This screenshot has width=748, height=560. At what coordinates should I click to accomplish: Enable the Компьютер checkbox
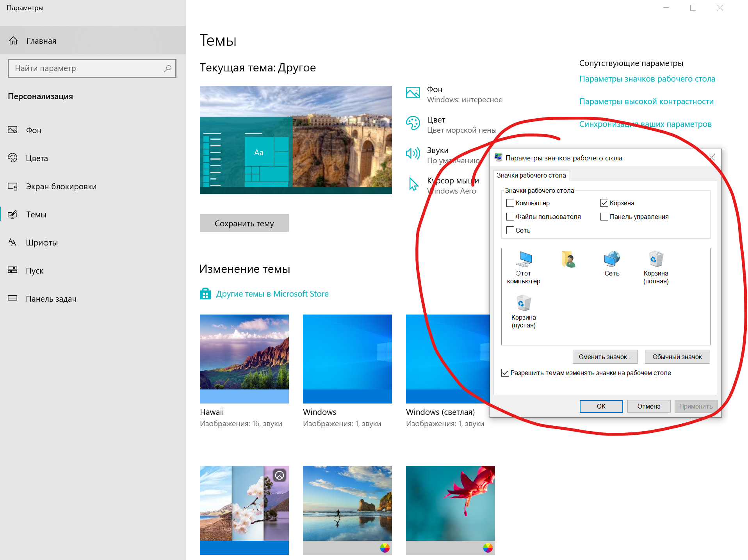click(x=510, y=203)
